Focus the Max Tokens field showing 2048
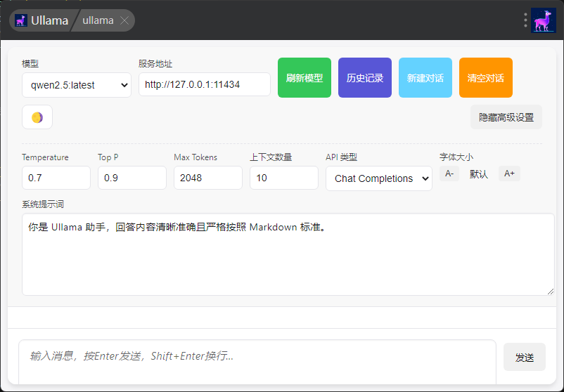Viewport: 564px width, 392px height. tap(208, 178)
